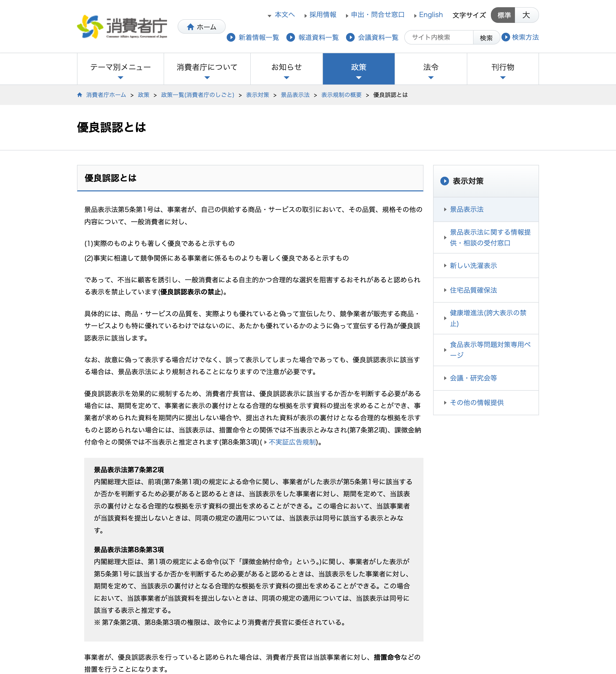Expand the 法令 menu
616x674 pixels.
[431, 69]
